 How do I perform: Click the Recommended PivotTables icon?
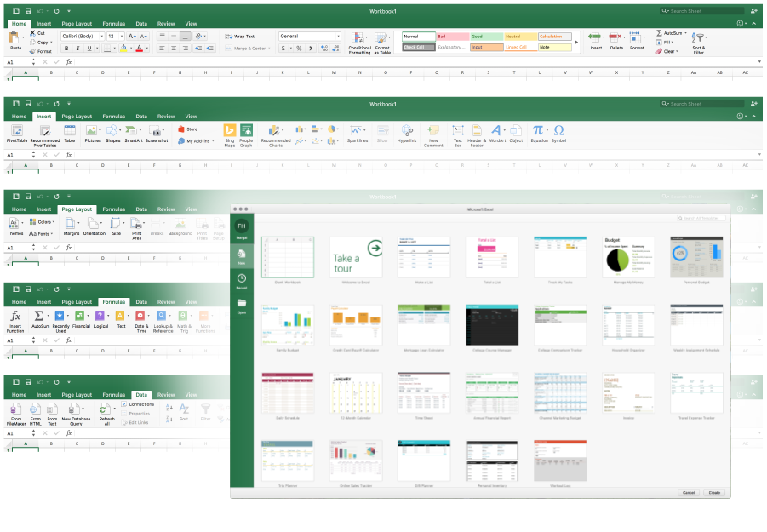click(45, 130)
